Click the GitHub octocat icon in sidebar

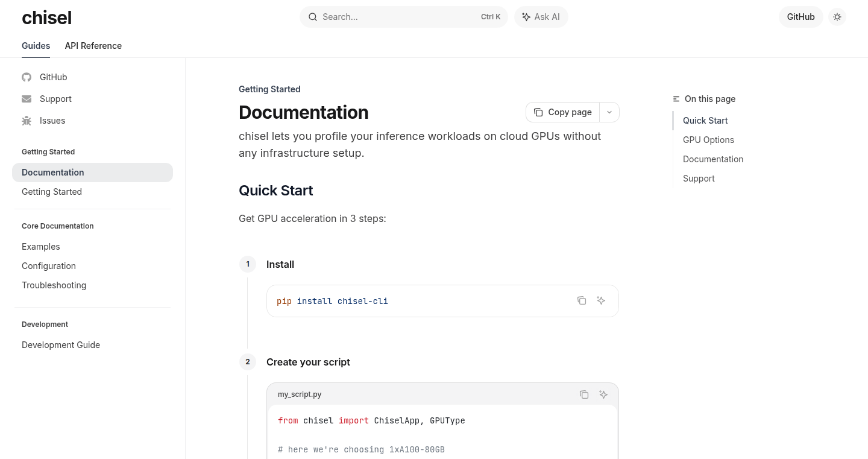(x=27, y=77)
